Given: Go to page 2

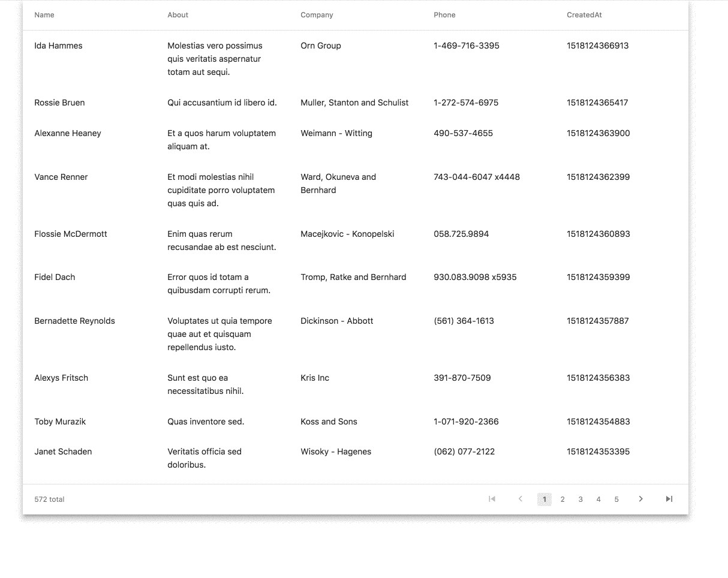Looking at the screenshot, I should (562, 499).
